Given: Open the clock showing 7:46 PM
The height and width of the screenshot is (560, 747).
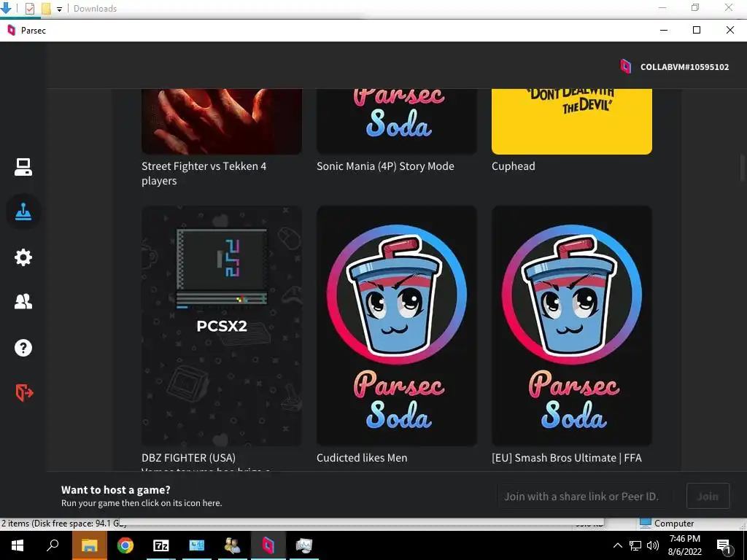Looking at the screenshot, I should point(684,545).
